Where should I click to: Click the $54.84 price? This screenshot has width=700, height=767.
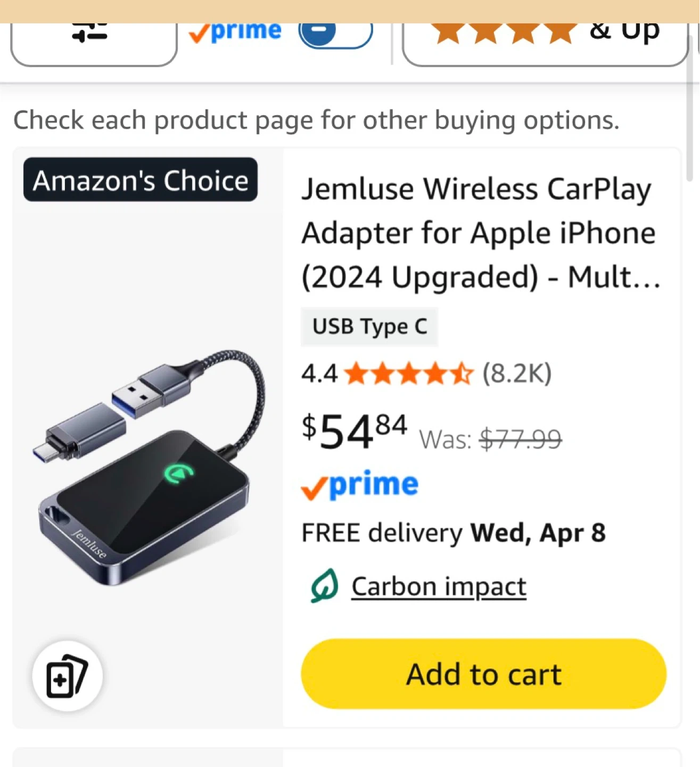pos(355,431)
